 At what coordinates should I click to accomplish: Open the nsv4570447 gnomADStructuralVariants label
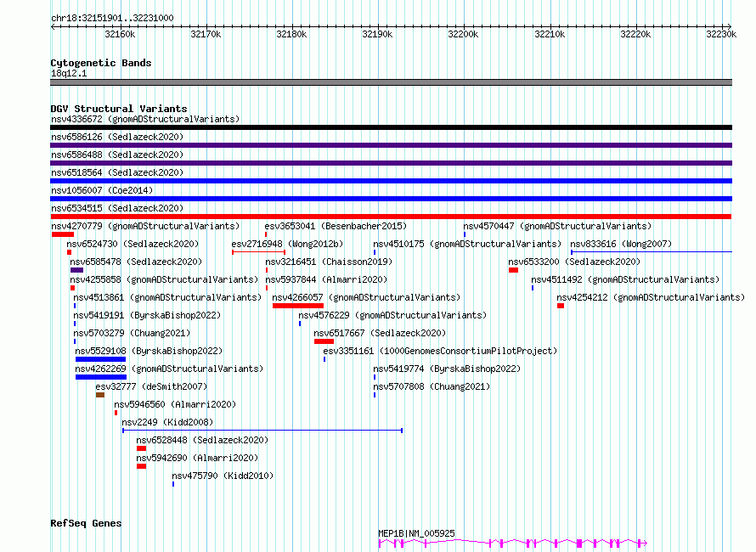click(x=557, y=226)
